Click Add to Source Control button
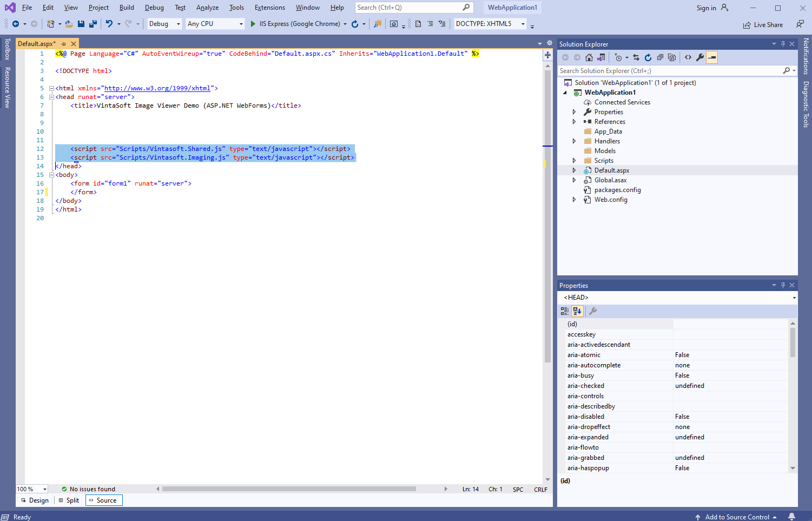Viewport: 812px width, 521px height. (x=736, y=517)
